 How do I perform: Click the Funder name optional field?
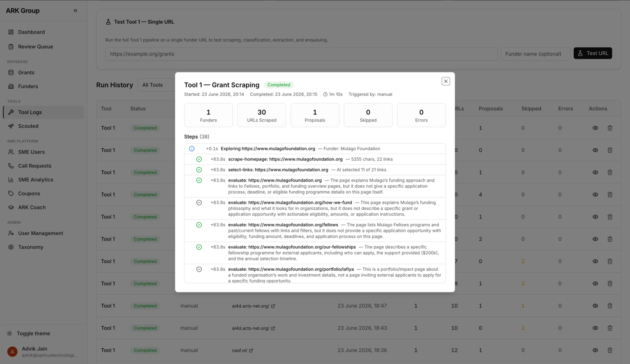coord(535,54)
